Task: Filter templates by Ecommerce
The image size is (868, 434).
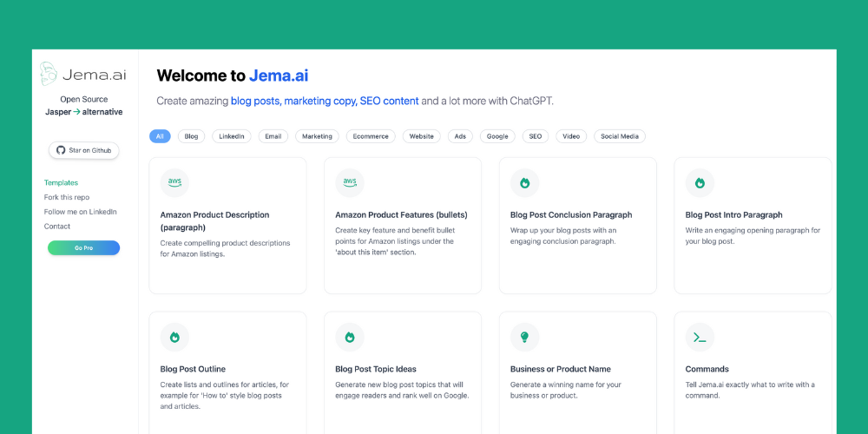Action: (371, 136)
